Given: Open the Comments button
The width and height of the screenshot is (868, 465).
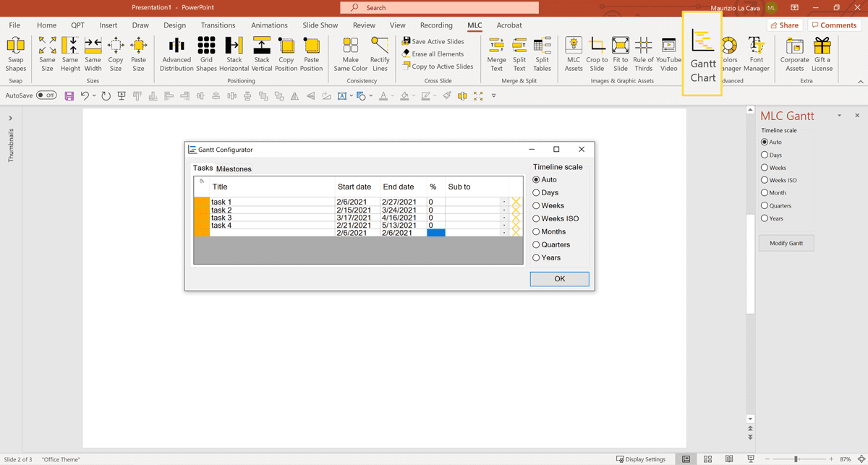Looking at the screenshot, I should (834, 25).
